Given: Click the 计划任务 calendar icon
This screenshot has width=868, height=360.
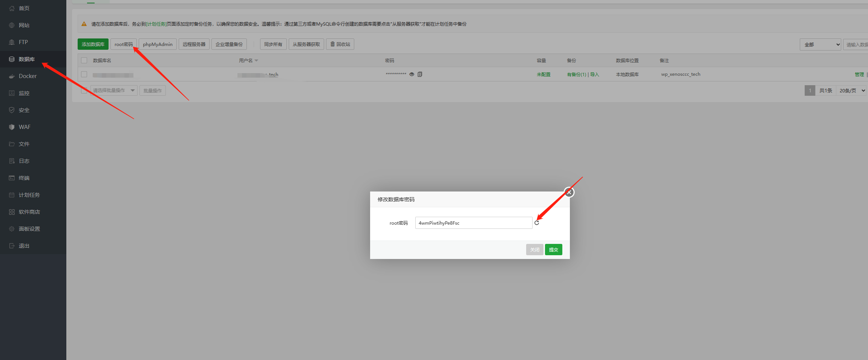Looking at the screenshot, I should [12, 195].
